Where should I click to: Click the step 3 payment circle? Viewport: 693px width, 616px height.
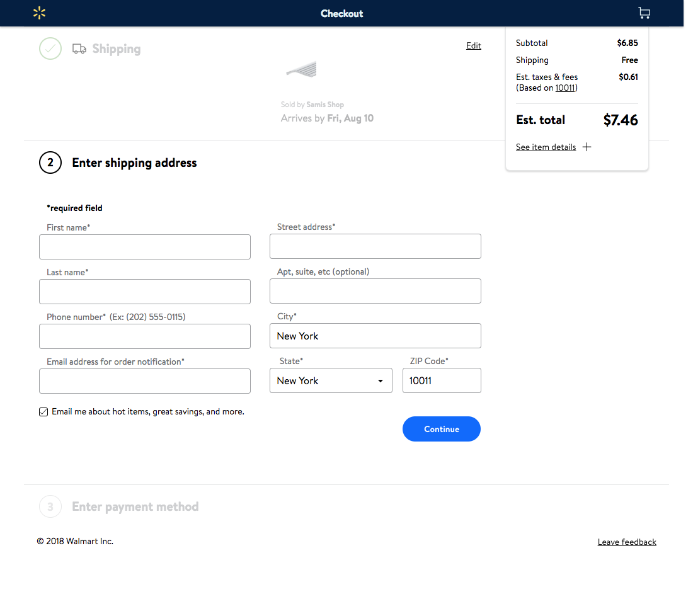(x=50, y=506)
